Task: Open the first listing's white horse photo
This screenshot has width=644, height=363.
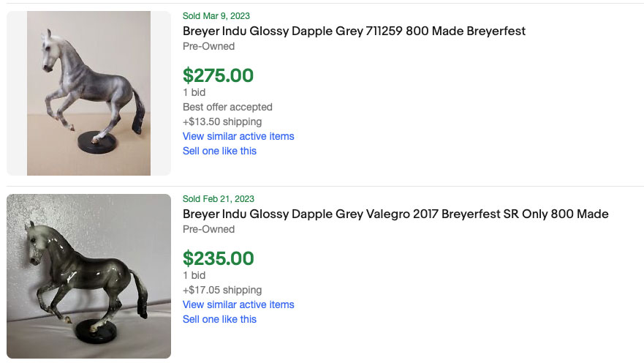Action: pyautogui.click(x=88, y=93)
